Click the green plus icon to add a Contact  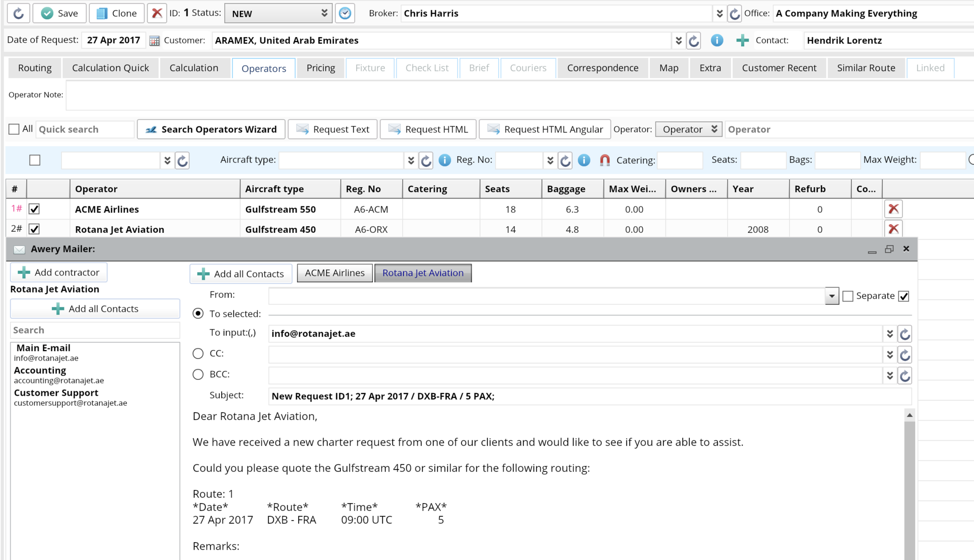tap(742, 40)
